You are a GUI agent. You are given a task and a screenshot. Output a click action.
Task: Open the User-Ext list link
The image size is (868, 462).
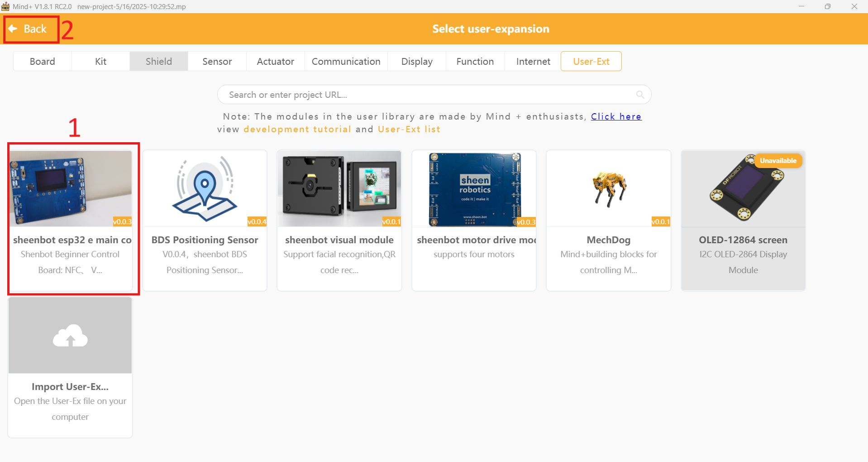409,129
